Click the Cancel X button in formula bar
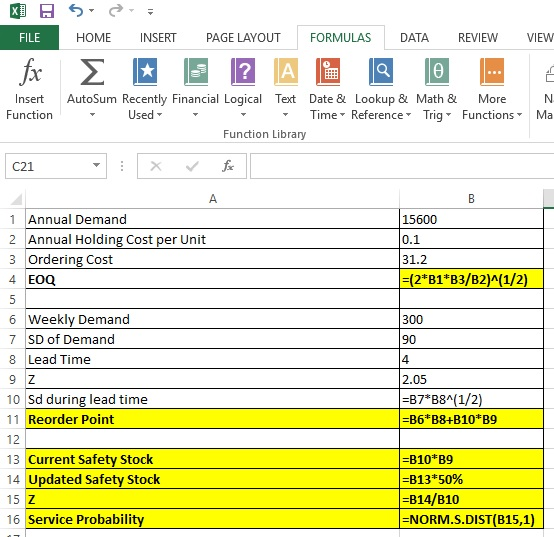The width and height of the screenshot is (554, 537). (x=156, y=166)
